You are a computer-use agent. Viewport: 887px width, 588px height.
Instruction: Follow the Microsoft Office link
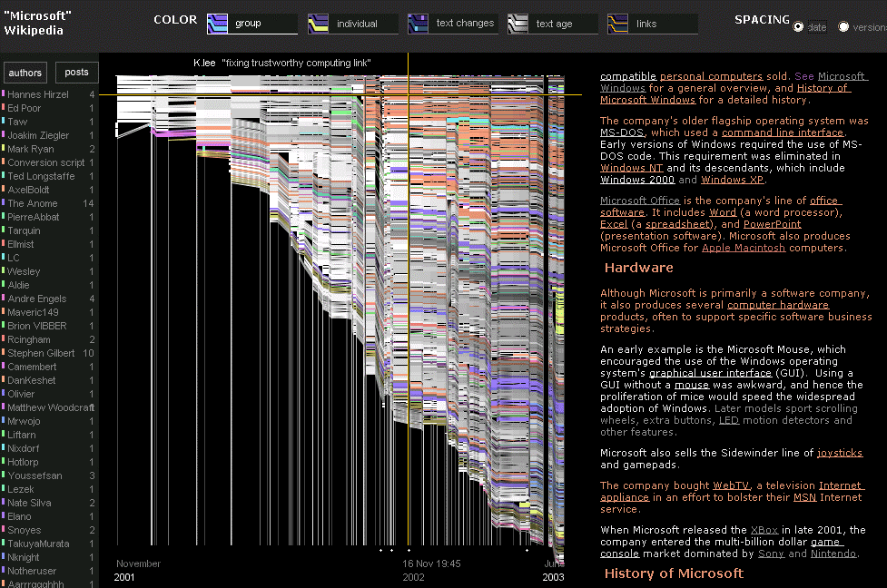pyautogui.click(x=640, y=201)
